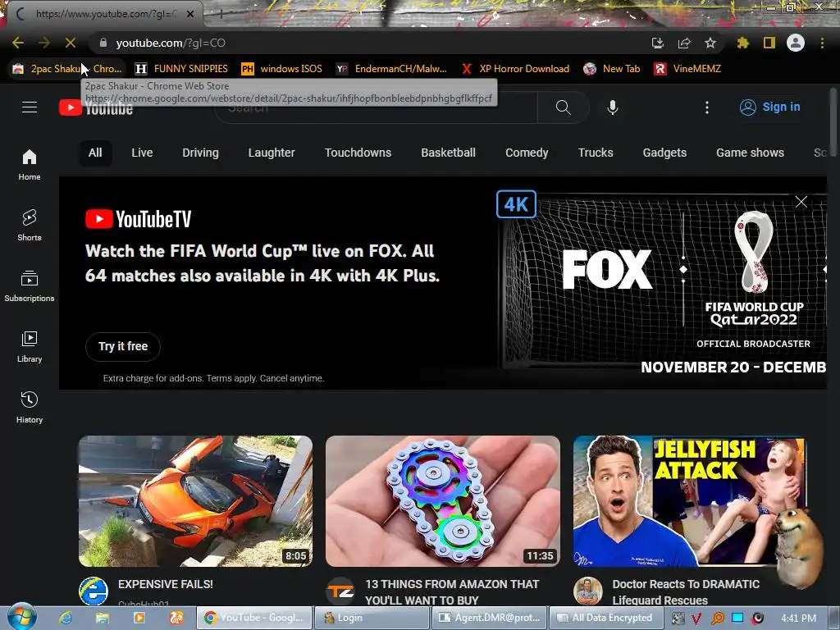Viewport: 840px width, 630px height.
Task: Stop page loading with X button
Action: [x=71, y=43]
